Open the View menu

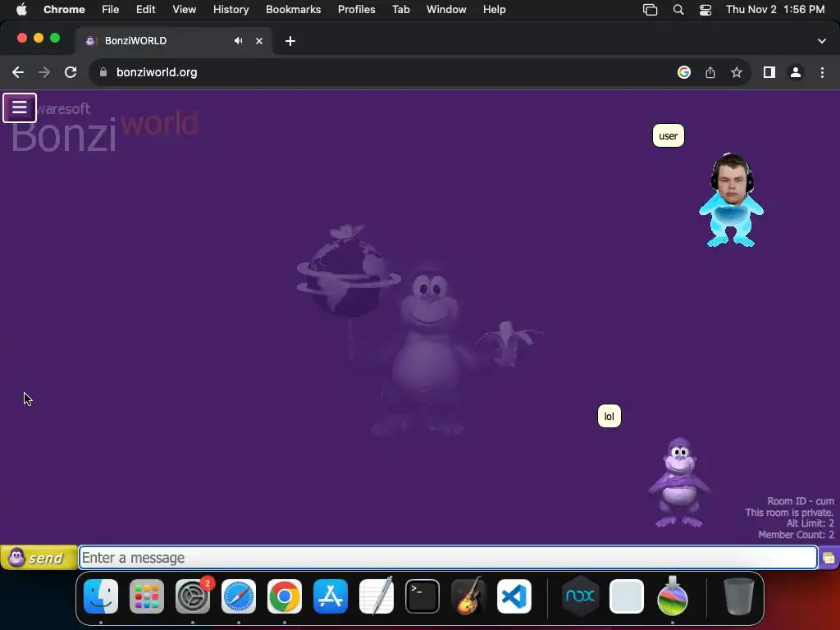click(x=184, y=9)
